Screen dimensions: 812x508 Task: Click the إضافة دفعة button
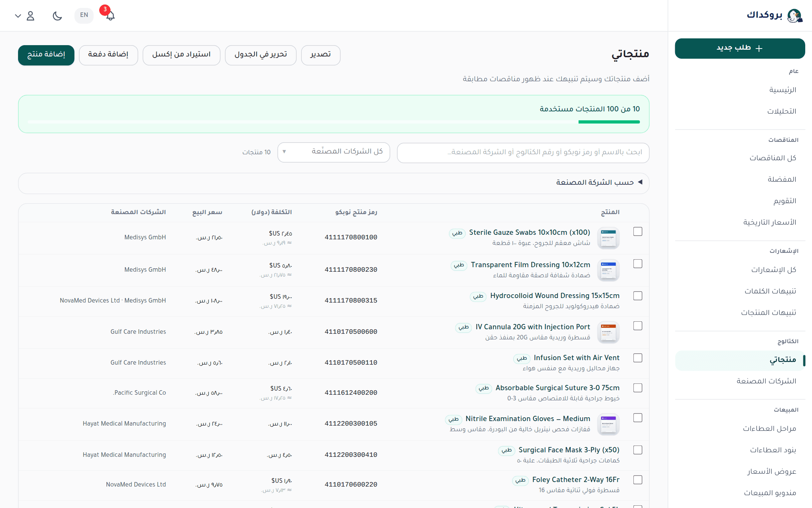[x=108, y=55]
